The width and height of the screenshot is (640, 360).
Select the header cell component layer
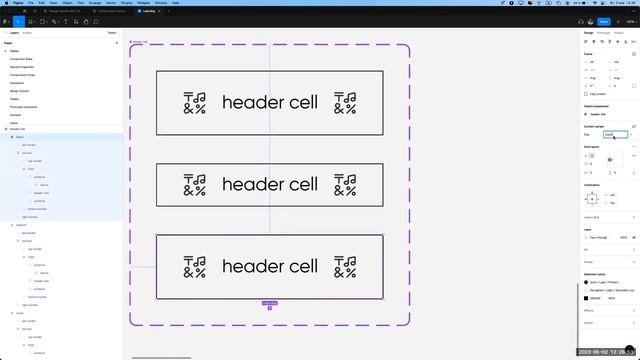click(x=17, y=129)
